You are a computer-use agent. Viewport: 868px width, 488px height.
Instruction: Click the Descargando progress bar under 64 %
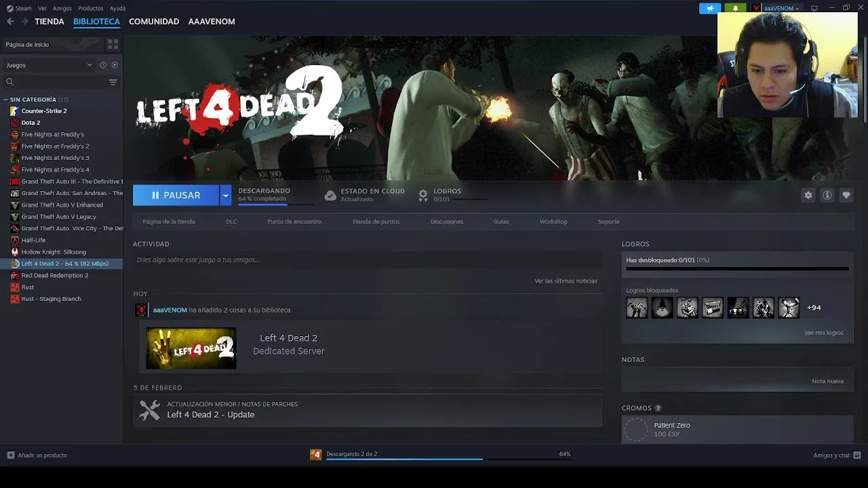[276, 204]
